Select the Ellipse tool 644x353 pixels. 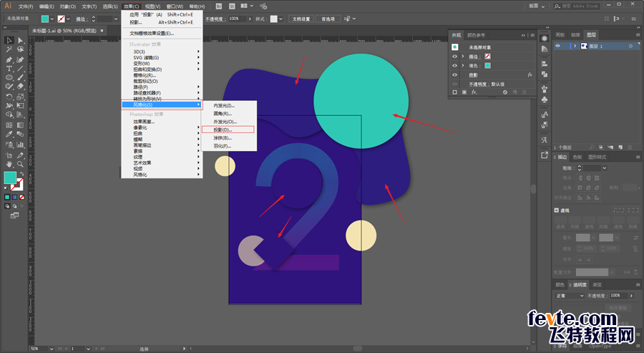[x=9, y=77]
